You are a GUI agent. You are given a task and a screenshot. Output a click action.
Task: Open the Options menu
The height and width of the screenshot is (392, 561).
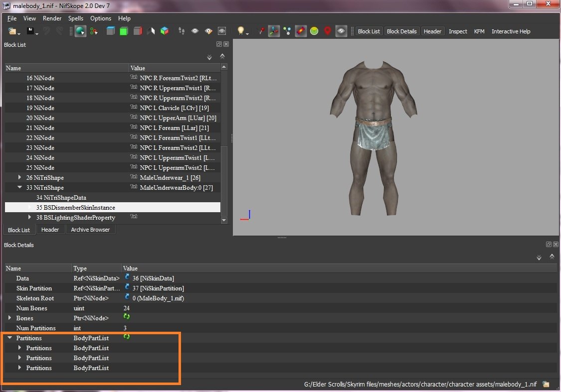101,18
